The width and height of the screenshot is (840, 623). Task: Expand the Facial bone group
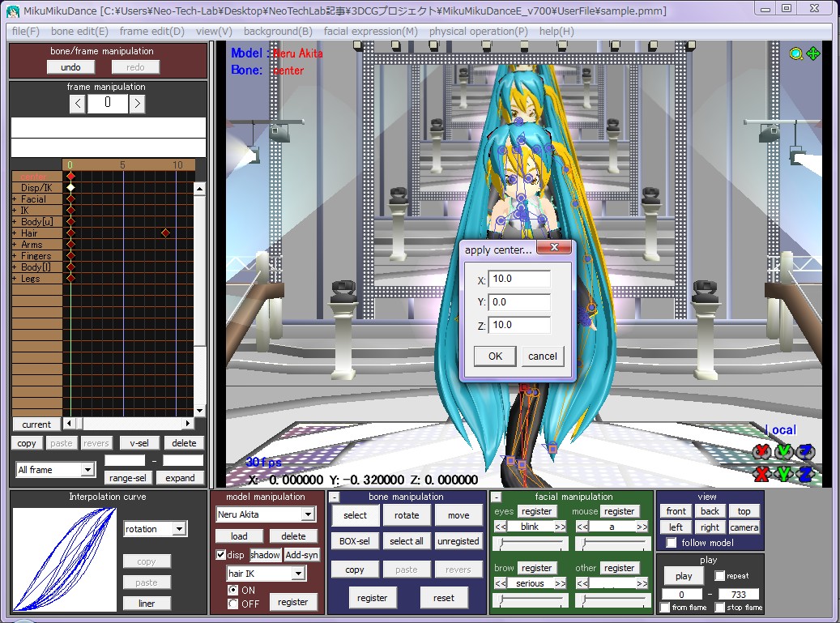pyautogui.click(x=15, y=199)
